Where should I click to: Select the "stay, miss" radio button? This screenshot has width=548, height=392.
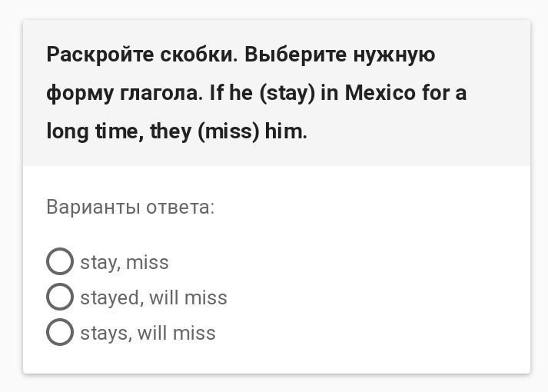tap(60, 261)
